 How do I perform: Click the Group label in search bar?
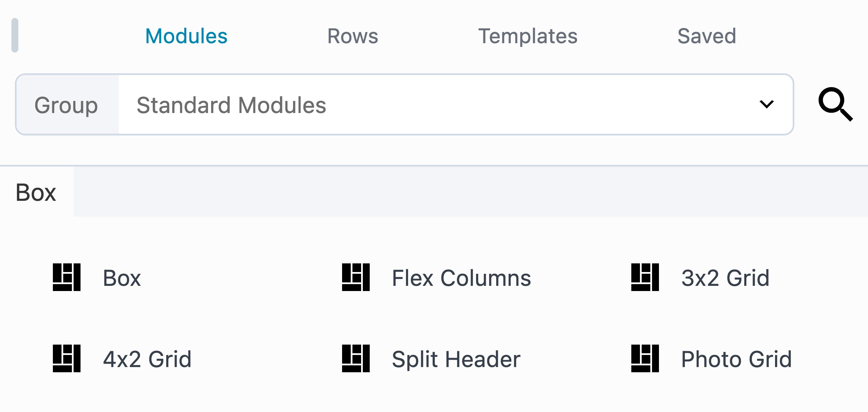click(66, 104)
